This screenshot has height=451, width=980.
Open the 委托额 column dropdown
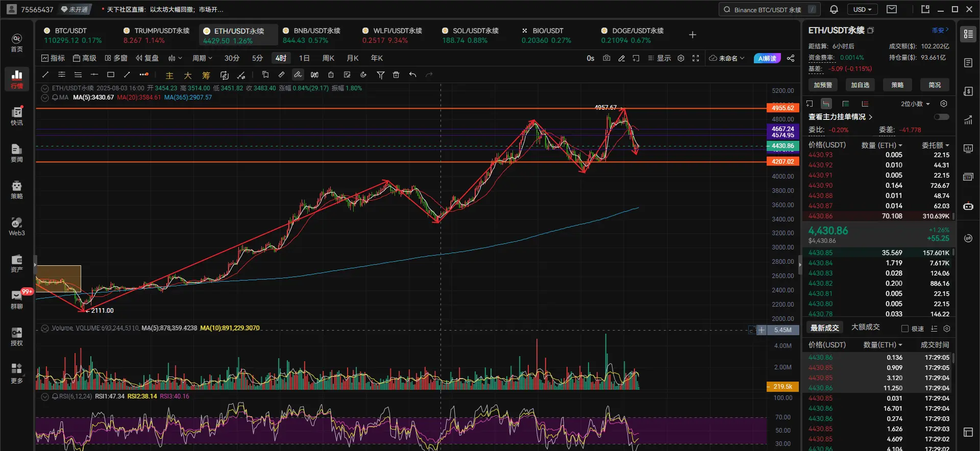(x=935, y=145)
